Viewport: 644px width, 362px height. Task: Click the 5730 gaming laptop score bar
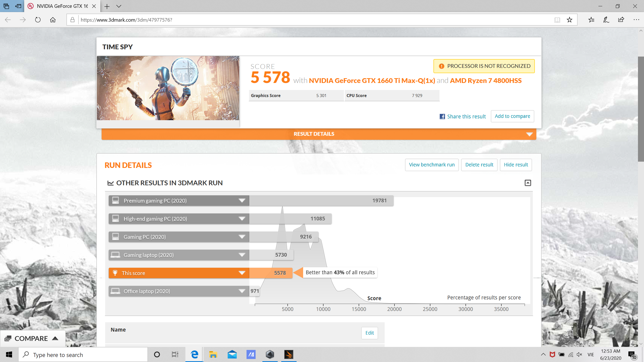(x=271, y=255)
